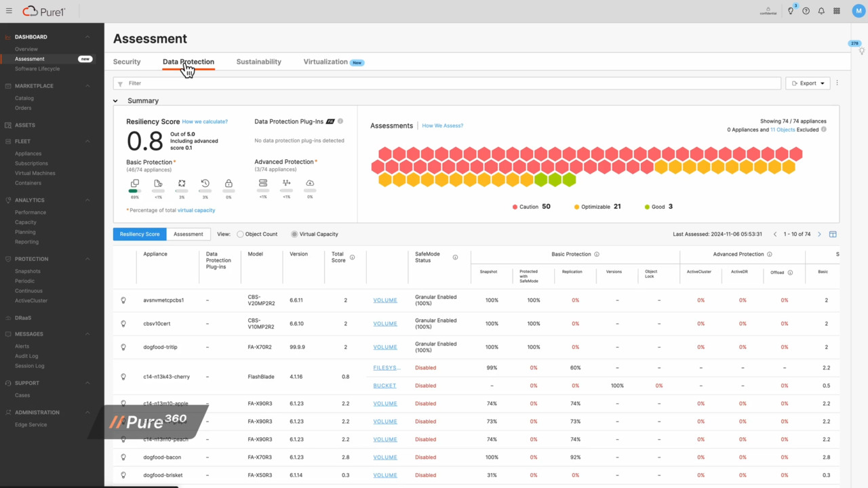Click lightbulb icon for avsnvmetcpcbs1 row

(123, 300)
